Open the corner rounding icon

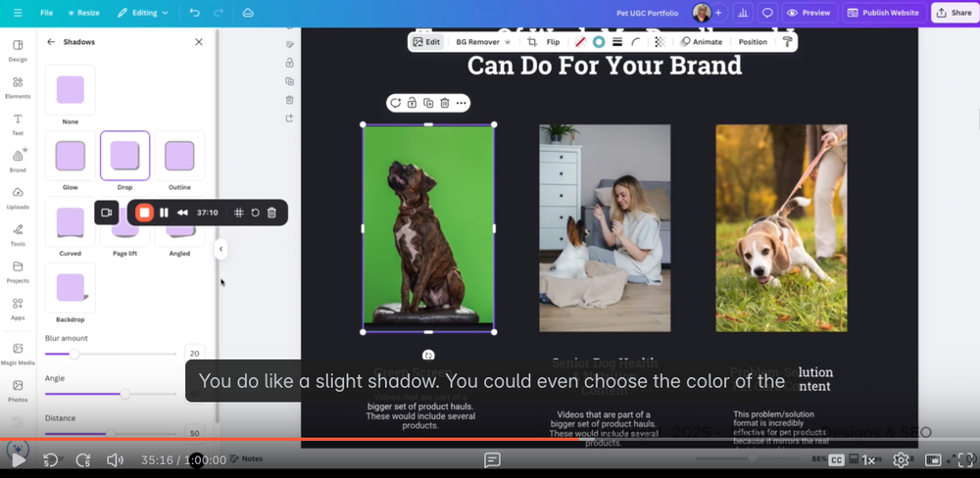click(x=636, y=42)
